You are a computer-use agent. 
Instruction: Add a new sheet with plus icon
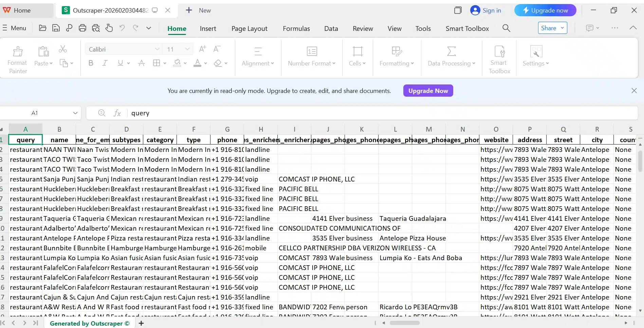click(141, 323)
